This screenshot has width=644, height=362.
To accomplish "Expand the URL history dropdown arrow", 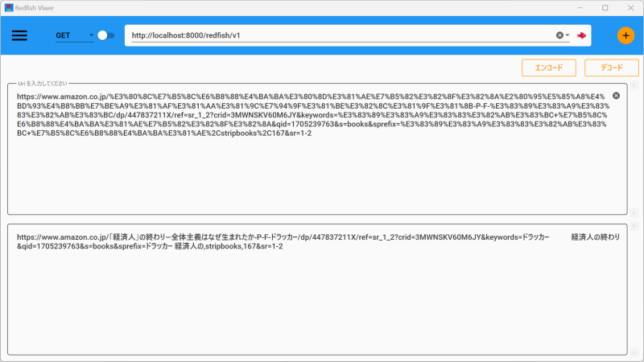I will point(568,35).
